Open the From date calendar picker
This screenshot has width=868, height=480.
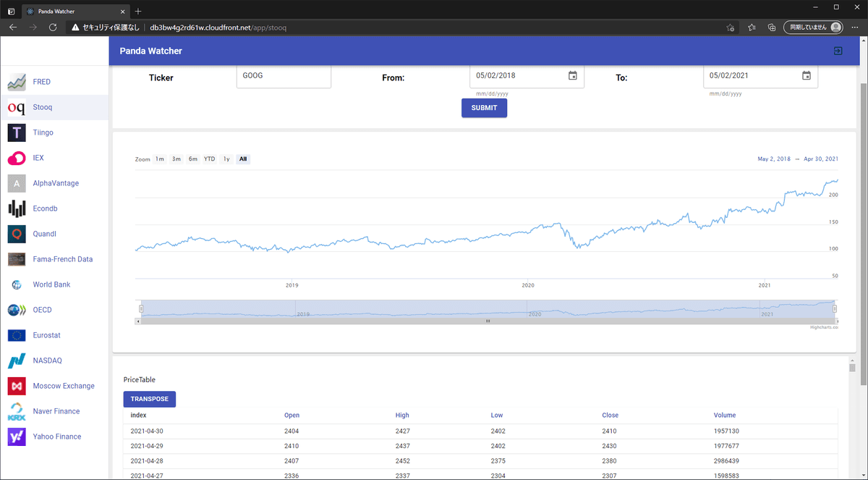[572, 76]
